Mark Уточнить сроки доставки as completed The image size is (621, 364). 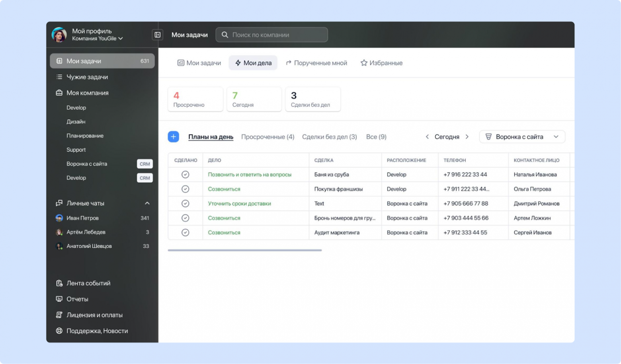[x=185, y=203]
